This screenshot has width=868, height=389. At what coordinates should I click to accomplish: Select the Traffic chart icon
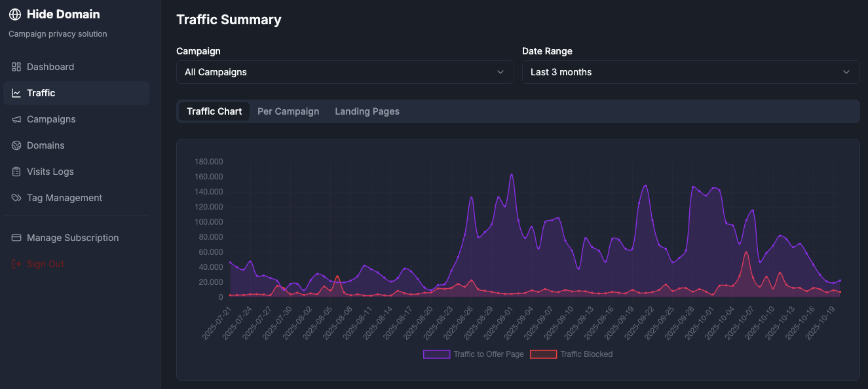(15, 92)
